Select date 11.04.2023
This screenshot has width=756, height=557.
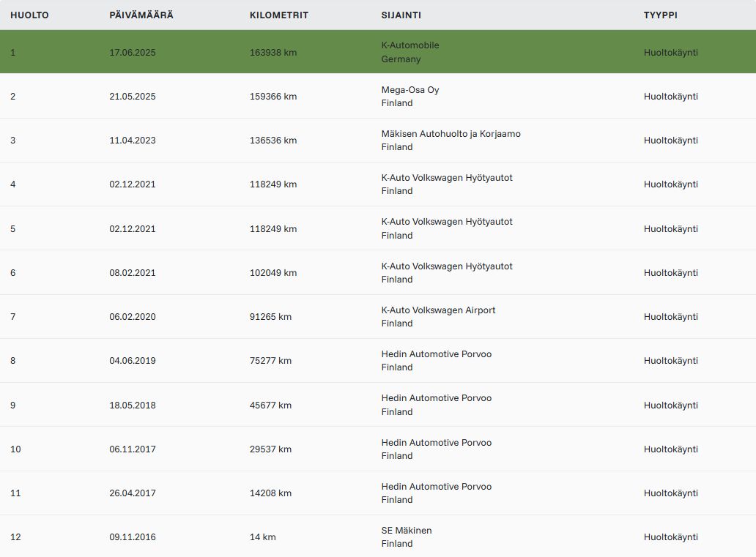pos(133,141)
